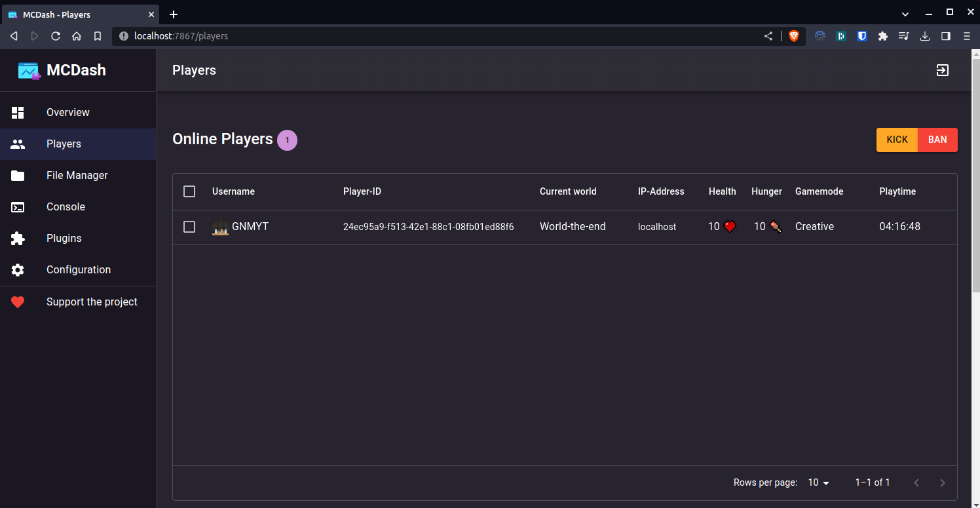Screen dimensions: 980x508
Task: Click the Plugins puzzle piece icon
Action: pos(18,239)
